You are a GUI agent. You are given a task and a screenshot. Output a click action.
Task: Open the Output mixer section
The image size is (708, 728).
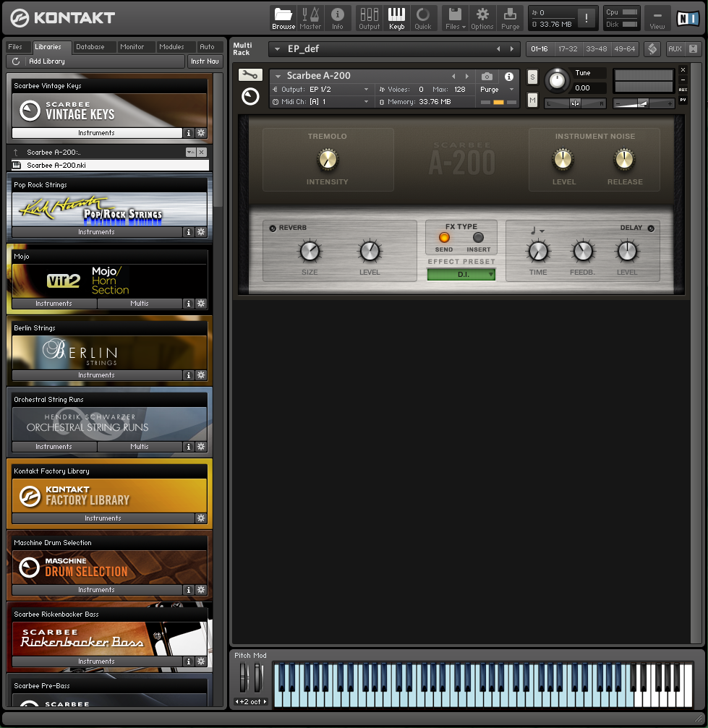tap(370, 18)
